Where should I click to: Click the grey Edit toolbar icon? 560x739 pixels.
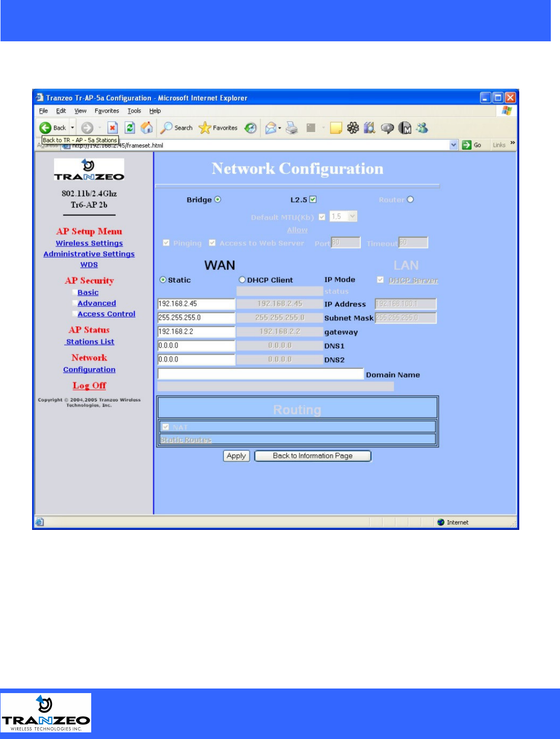coord(311,128)
